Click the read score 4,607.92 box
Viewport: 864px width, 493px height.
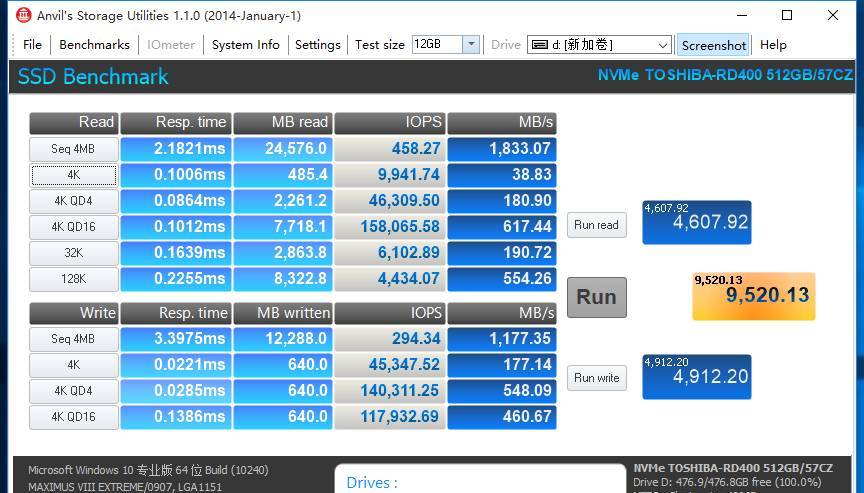pyautogui.click(x=696, y=222)
